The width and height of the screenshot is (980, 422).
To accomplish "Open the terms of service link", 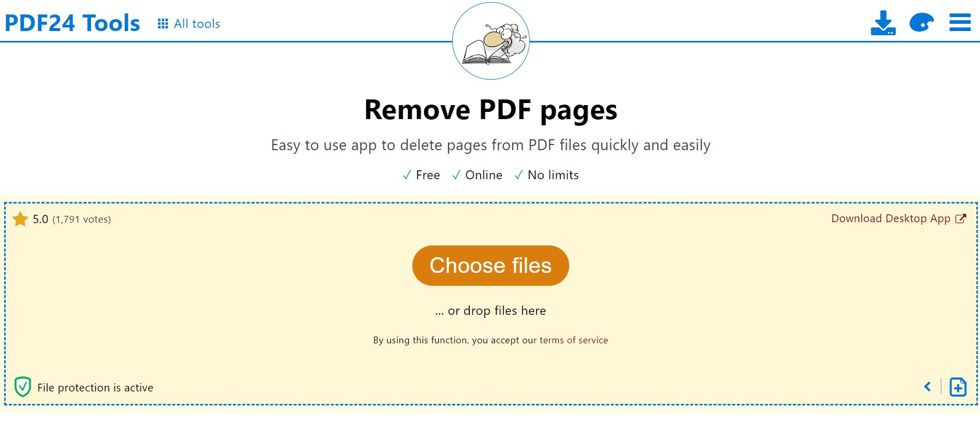I will point(574,340).
